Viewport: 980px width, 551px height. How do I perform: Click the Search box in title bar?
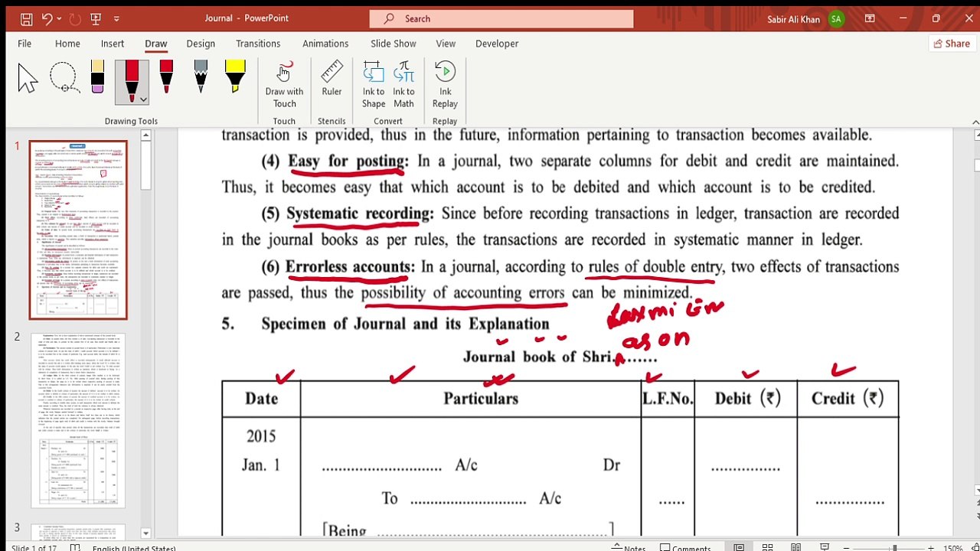(501, 18)
